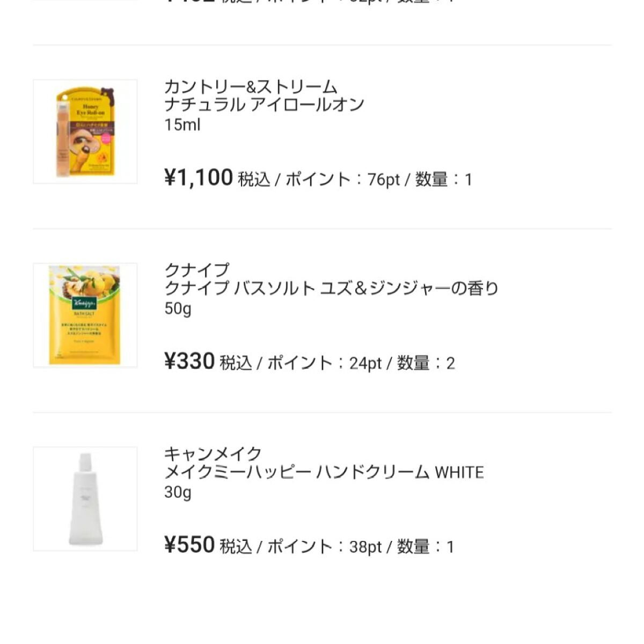644x644 pixels.
Task: Select the 76pt points text
Action: [383, 179]
